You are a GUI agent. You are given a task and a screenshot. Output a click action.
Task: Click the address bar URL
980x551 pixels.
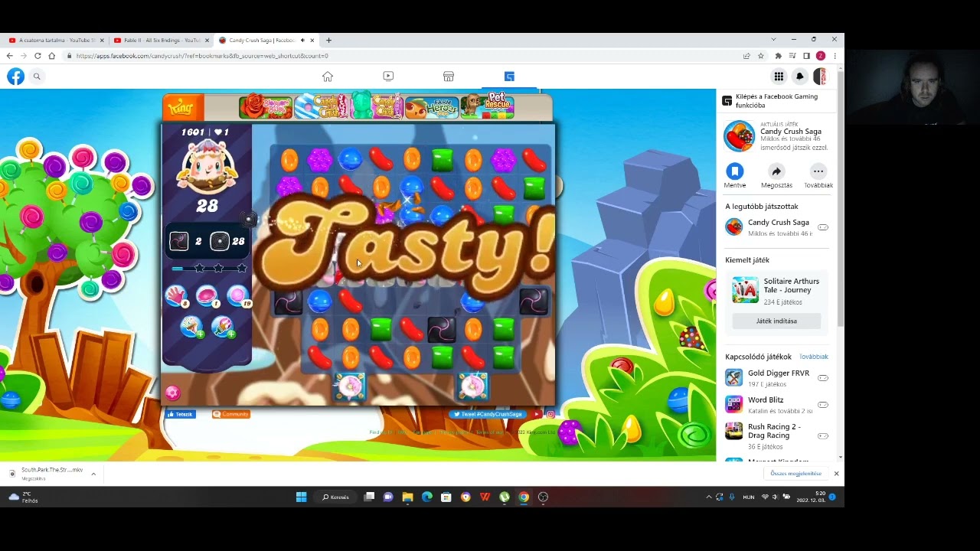pos(202,56)
